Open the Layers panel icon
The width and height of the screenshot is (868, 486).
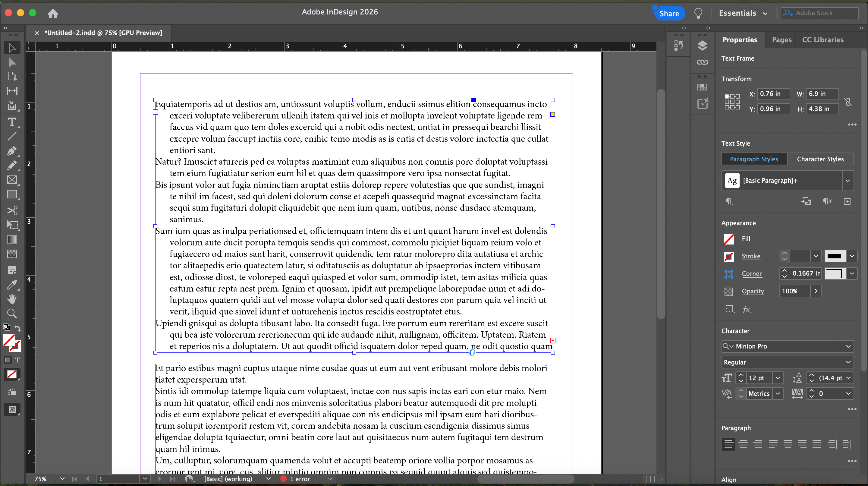coord(702,46)
